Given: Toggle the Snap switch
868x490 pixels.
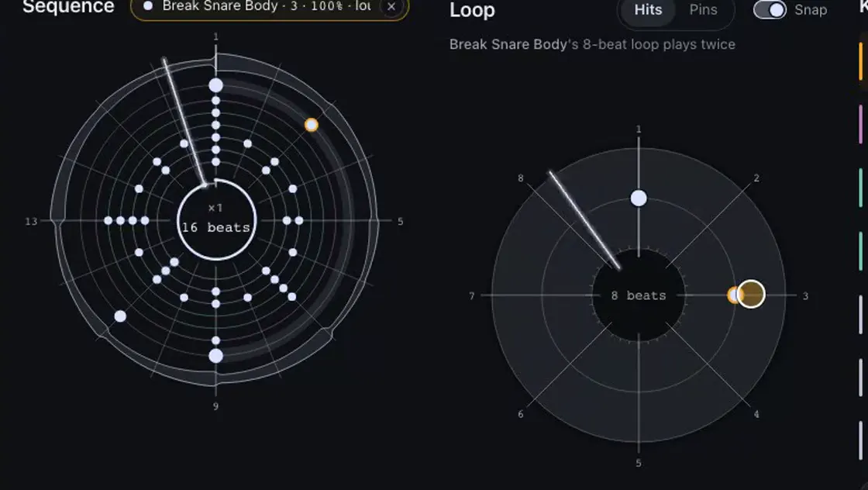Looking at the screenshot, I should [770, 10].
